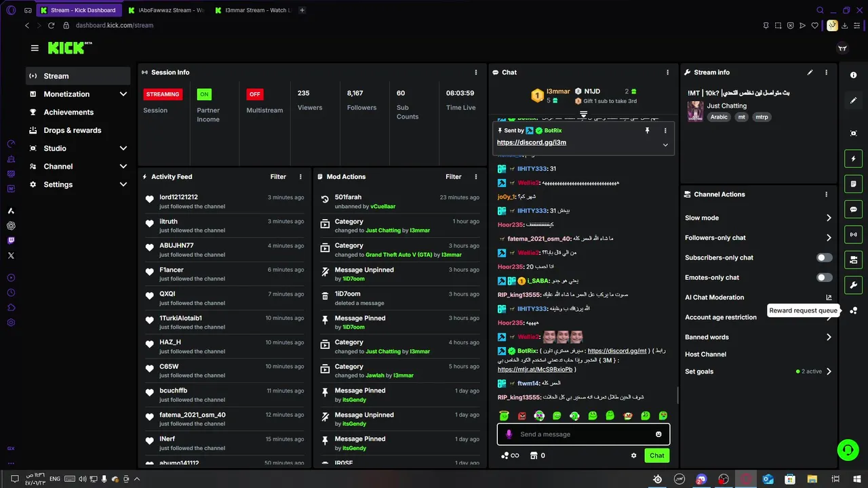Unpin the BotRix pinned message

tap(647, 130)
